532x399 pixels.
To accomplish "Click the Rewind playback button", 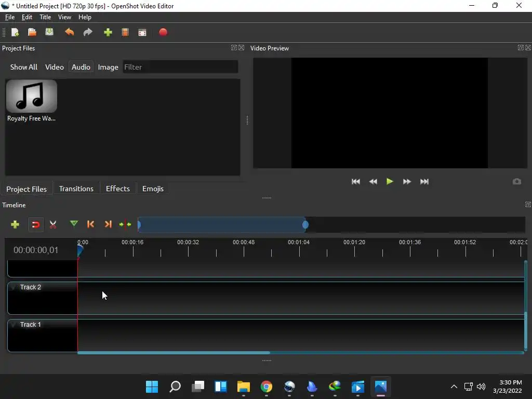I will pos(373,181).
